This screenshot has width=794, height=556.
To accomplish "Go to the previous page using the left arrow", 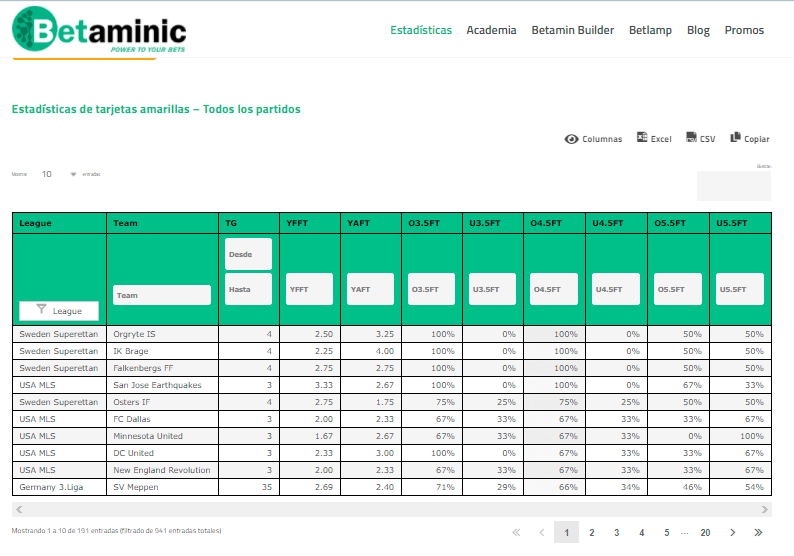I will tap(541, 532).
